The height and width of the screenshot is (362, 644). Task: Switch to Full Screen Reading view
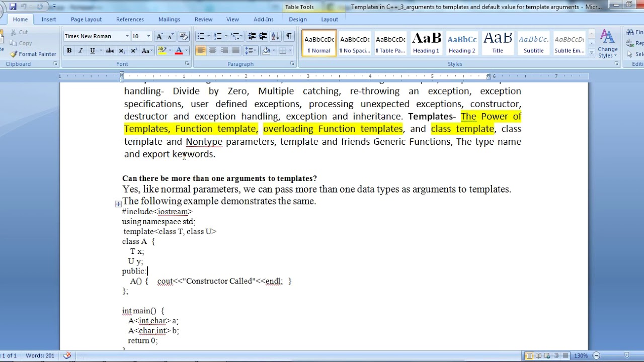pos(538,355)
